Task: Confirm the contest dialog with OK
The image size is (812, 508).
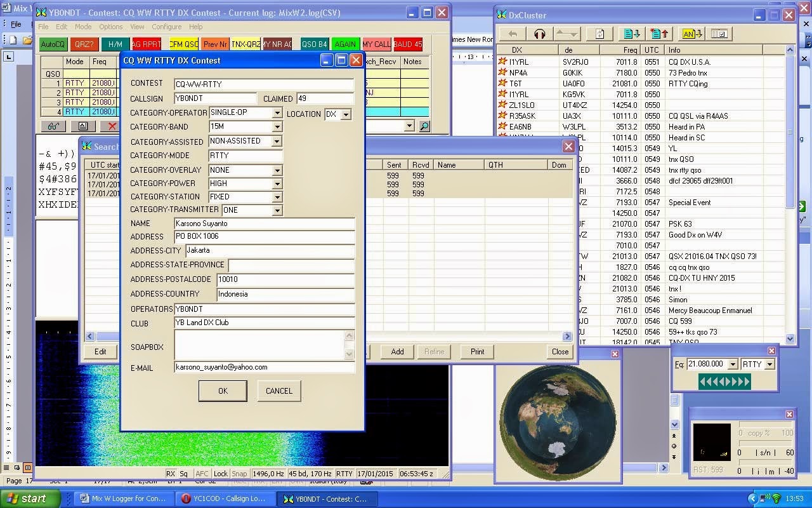Action: pyautogui.click(x=223, y=391)
